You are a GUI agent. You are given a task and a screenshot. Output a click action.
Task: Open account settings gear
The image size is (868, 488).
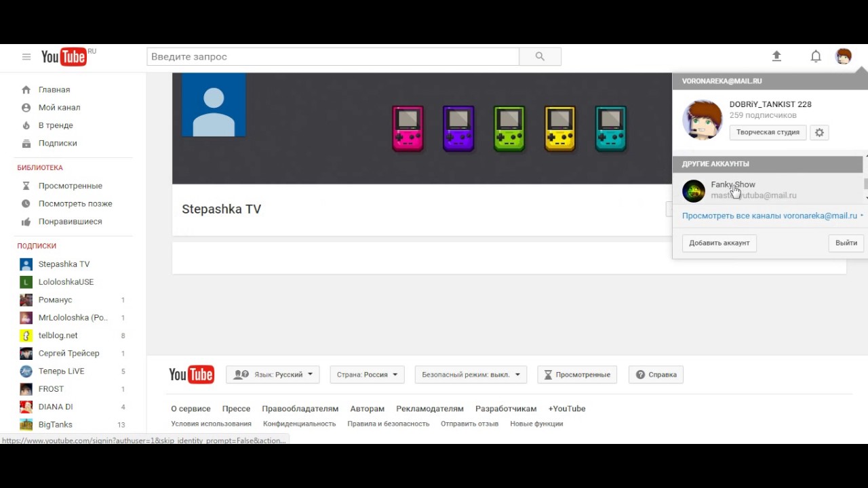tap(819, 133)
